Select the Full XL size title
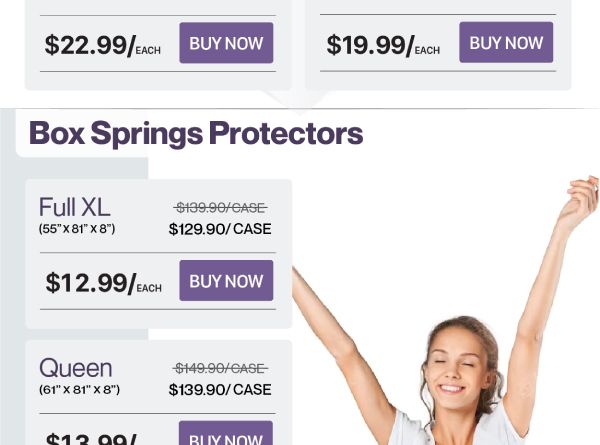 pyautogui.click(x=74, y=207)
